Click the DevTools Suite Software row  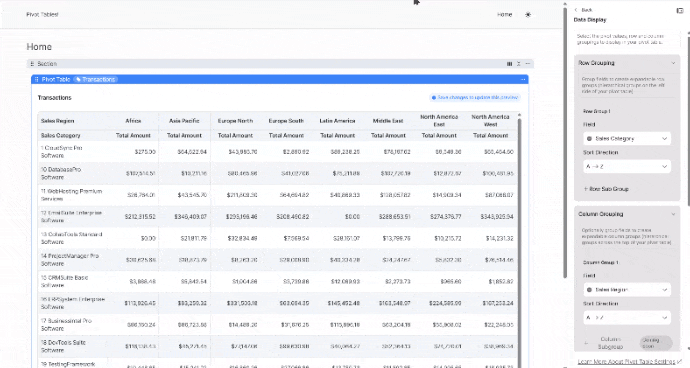click(x=277, y=346)
